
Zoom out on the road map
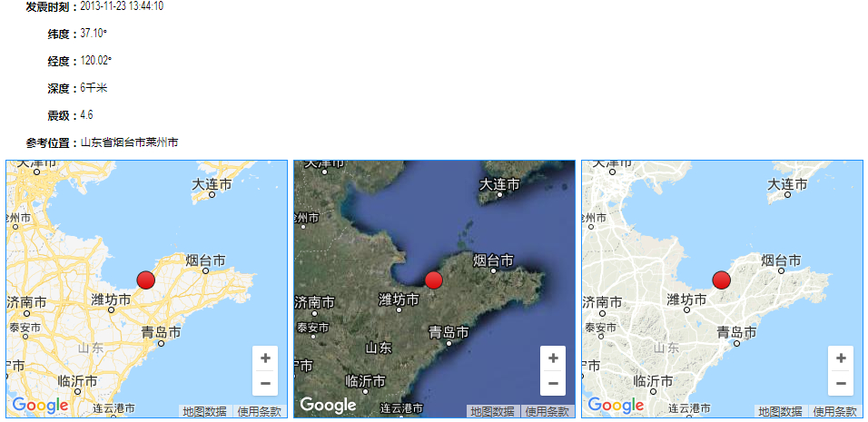pyautogui.click(x=265, y=383)
